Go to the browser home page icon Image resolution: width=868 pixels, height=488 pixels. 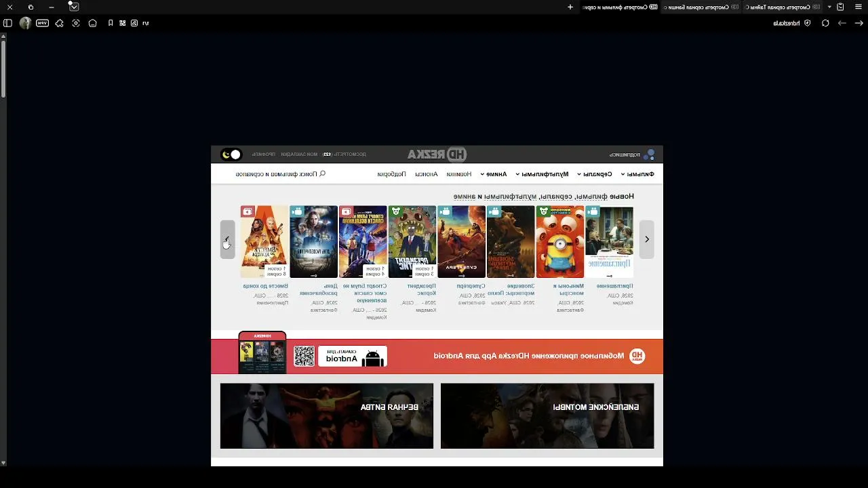[x=93, y=23]
